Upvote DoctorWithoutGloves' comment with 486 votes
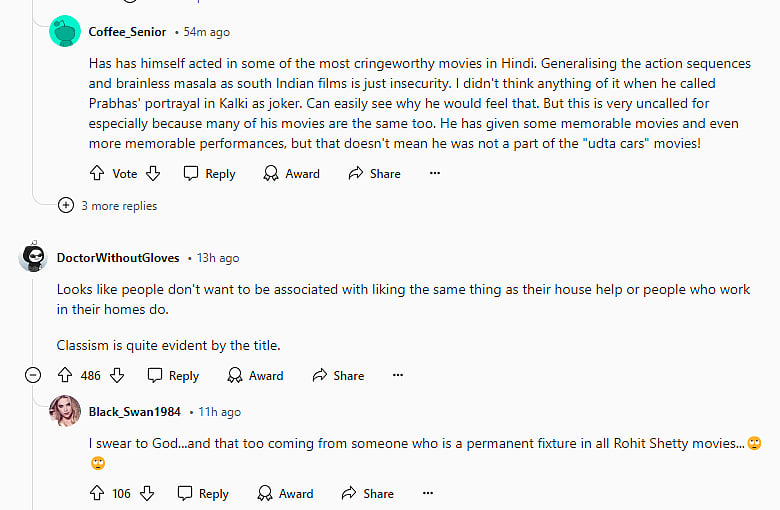The image size is (780, 510). (65, 375)
